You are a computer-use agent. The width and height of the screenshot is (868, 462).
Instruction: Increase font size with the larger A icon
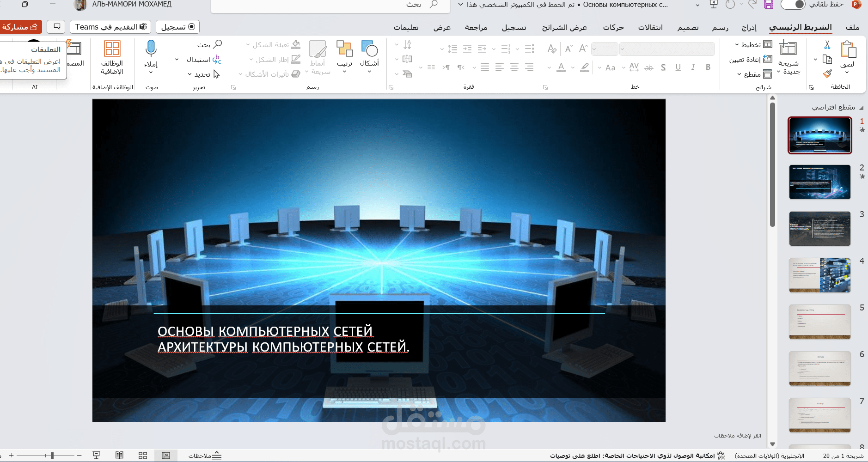pos(584,49)
